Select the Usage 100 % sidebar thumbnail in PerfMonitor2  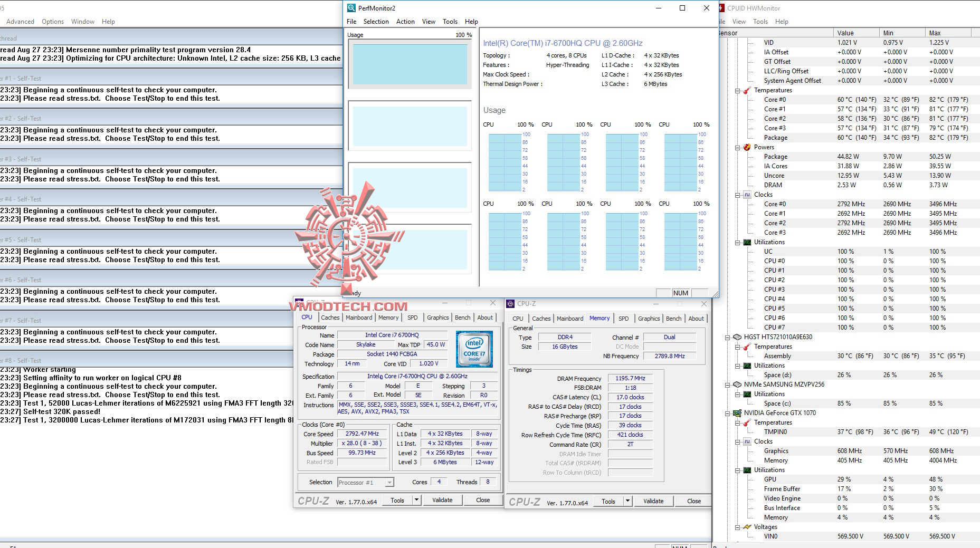tap(410, 64)
